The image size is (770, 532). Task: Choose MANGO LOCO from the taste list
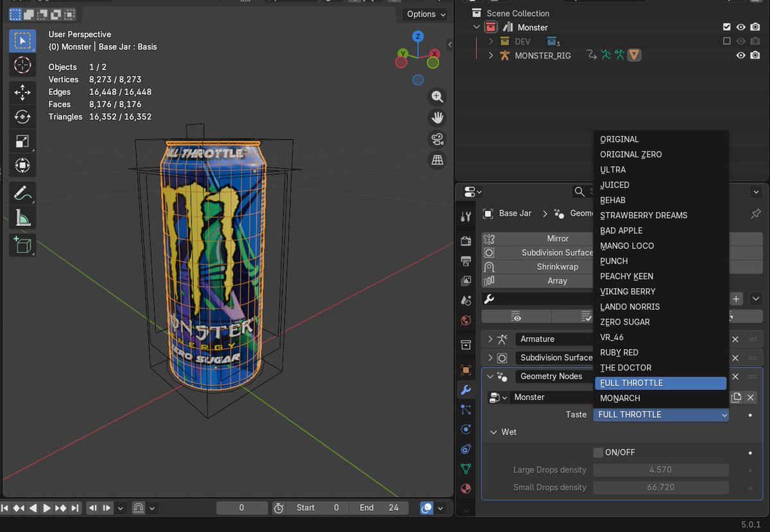coord(627,246)
